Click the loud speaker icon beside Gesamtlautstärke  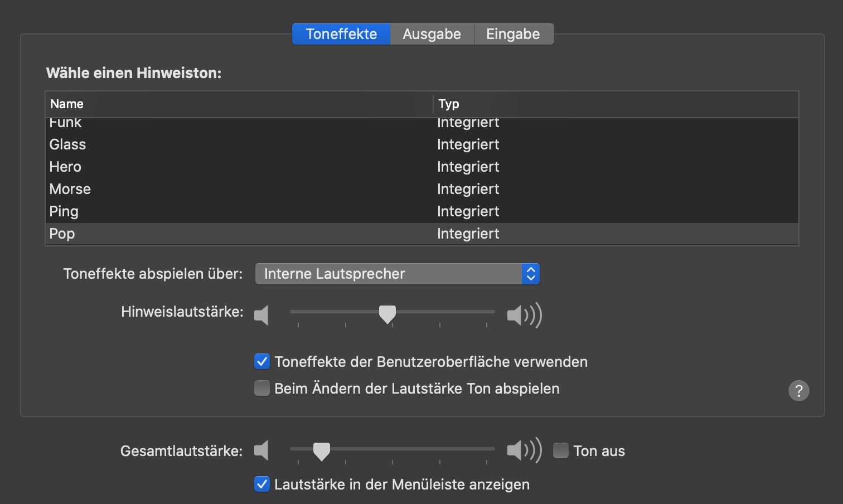tap(524, 450)
